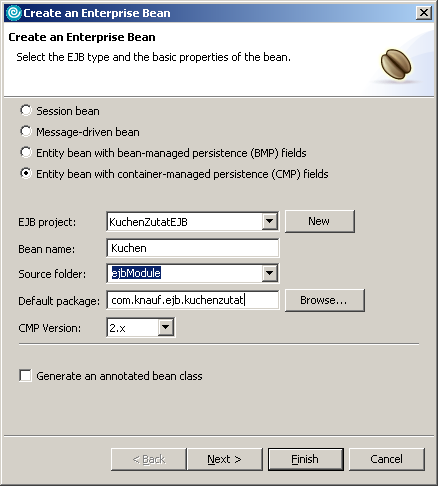Select Entity bean with BMP fields
Image resolution: width=438 pixels, height=486 pixels.
click(26, 152)
